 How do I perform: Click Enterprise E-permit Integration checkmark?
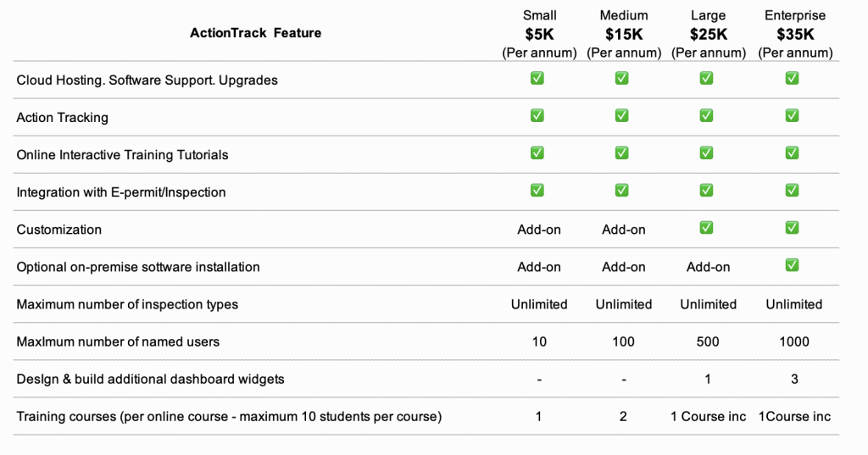click(792, 191)
